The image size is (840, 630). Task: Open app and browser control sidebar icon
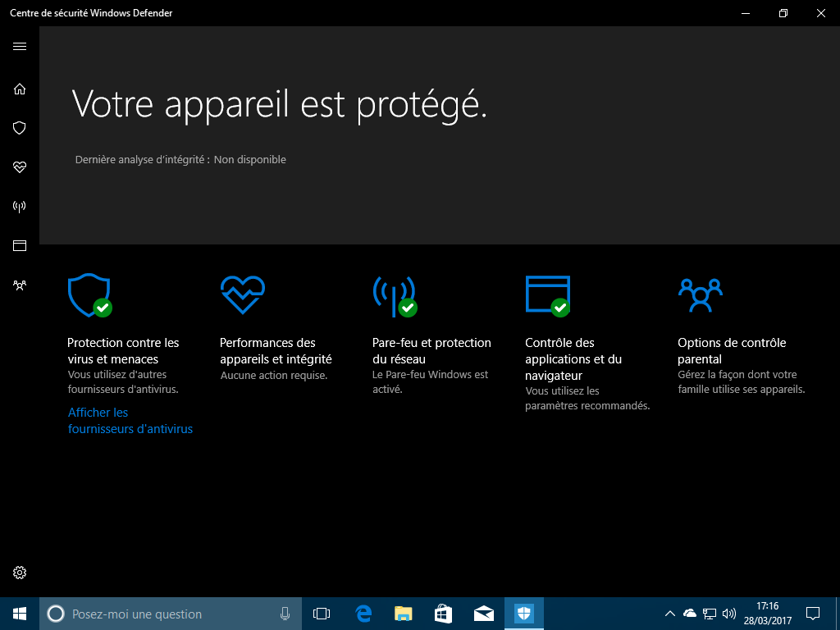(x=20, y=246)
